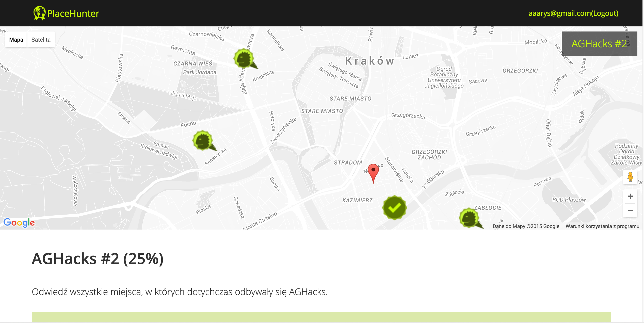Switch to Mapa map view

tap(16, 40)
